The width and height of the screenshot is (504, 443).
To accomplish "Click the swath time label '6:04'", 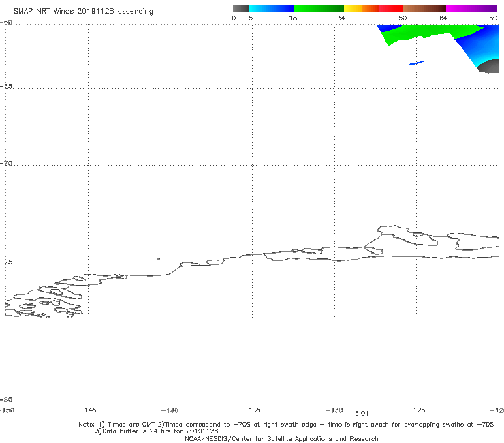I will click(362, 414).
